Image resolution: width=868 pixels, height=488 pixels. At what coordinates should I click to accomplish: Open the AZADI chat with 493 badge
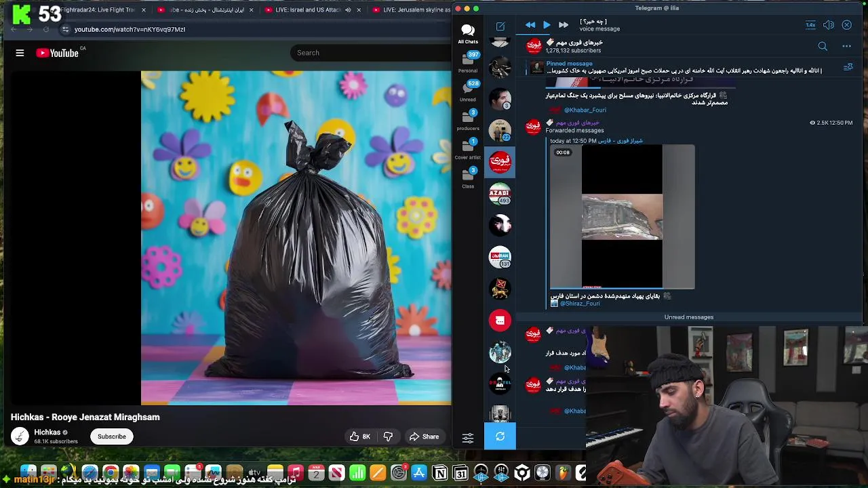500,193
